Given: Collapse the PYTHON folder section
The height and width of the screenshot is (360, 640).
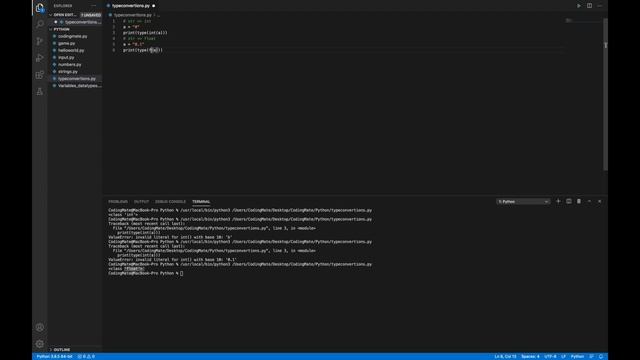Looking at the screenshot, I should click(60, 29).
